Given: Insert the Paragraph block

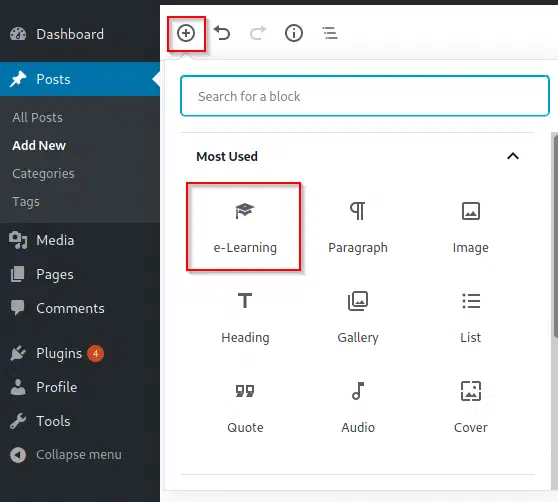Looking at the screenshot, I should coord(358,227).
